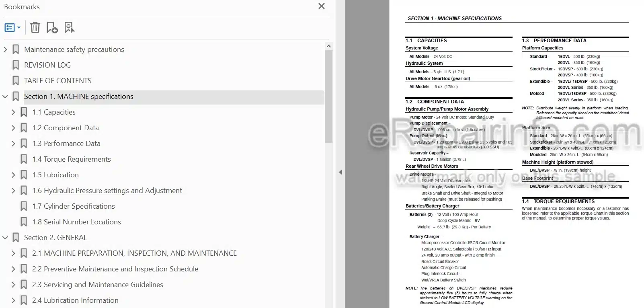Click the 1.1 CAPACITIES heading in document
Screen dimensions: 644x308
[x=426, y=41]
